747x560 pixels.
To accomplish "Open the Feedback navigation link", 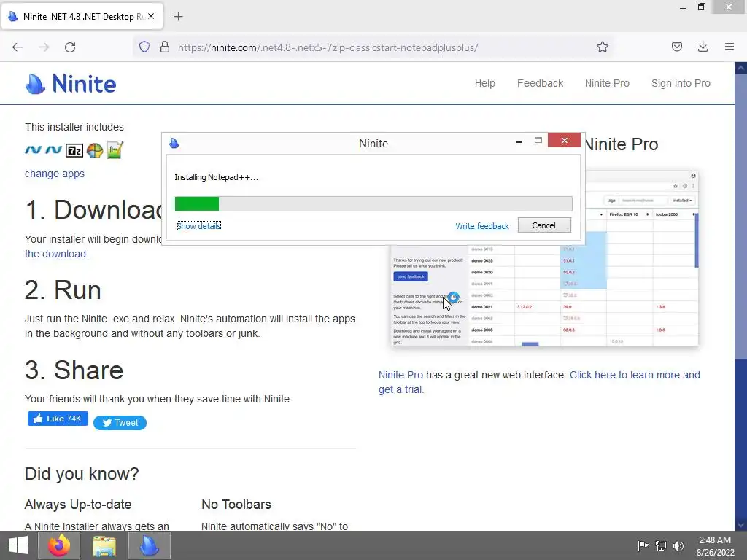I will click(x=541, y=83).
